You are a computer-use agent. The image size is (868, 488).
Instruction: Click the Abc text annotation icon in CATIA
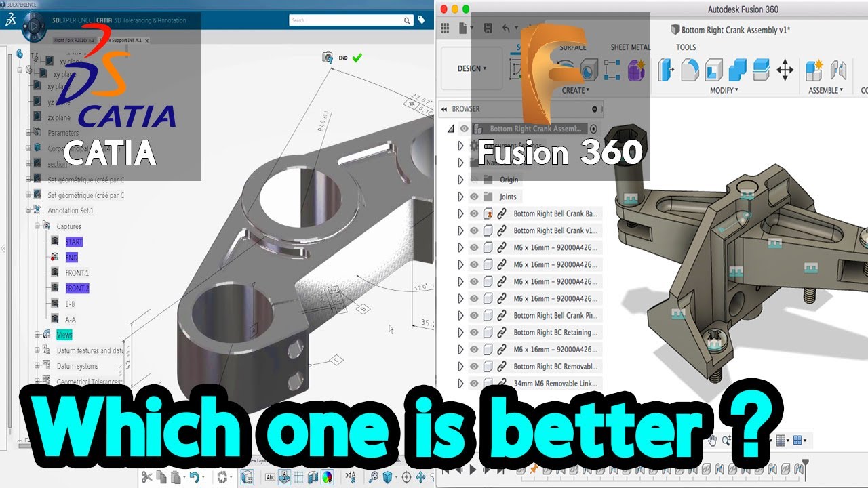269,477
